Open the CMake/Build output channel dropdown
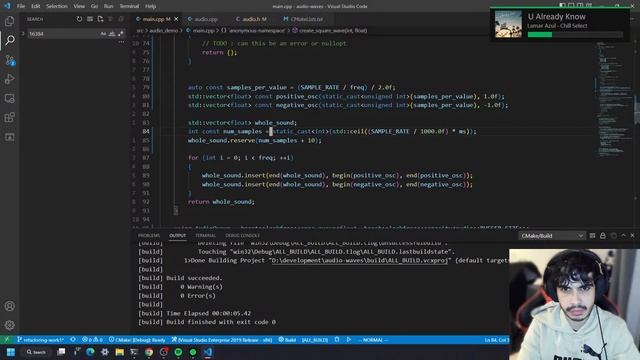 [551, 236]
